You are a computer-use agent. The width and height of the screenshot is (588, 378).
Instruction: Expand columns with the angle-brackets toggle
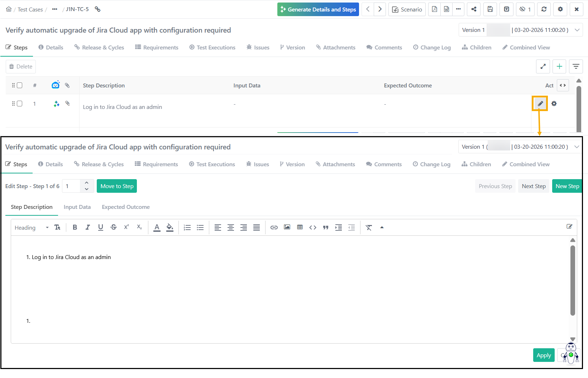click(x=563, y=85)
